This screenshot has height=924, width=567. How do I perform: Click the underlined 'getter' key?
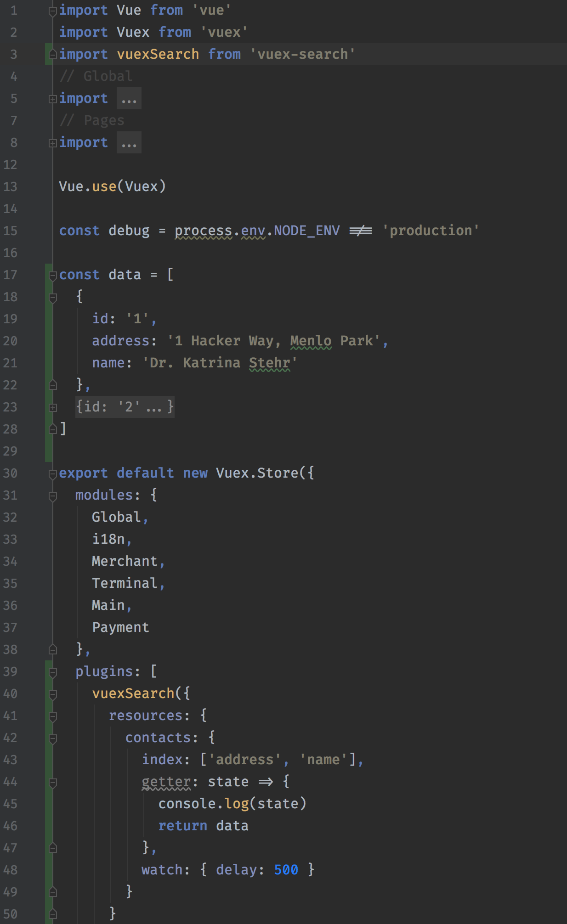coord(166,782)
